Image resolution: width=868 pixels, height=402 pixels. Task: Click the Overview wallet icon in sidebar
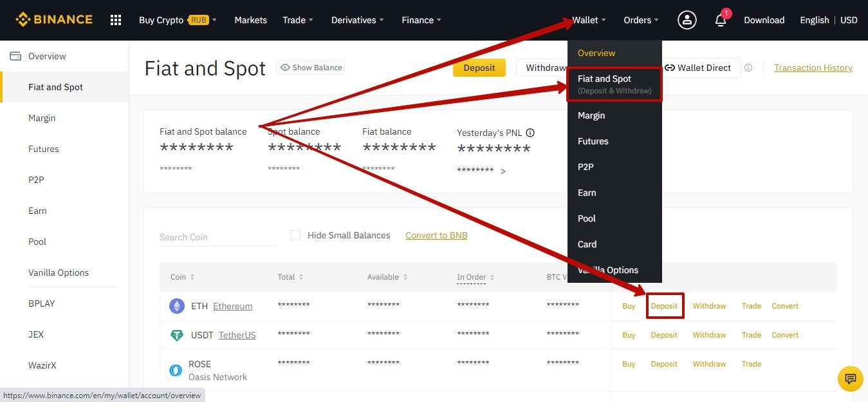tap(15, 56)
